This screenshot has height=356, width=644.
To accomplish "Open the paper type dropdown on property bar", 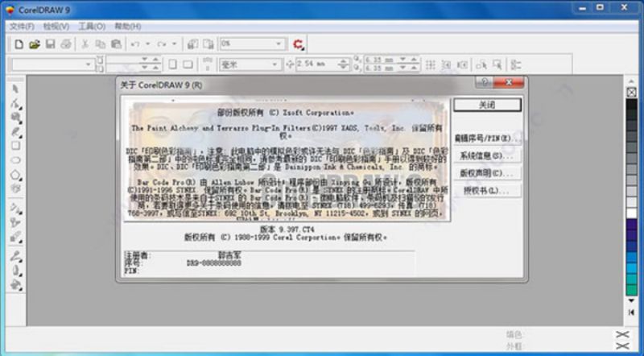I will pyautogui.click(x=88, y=64).
